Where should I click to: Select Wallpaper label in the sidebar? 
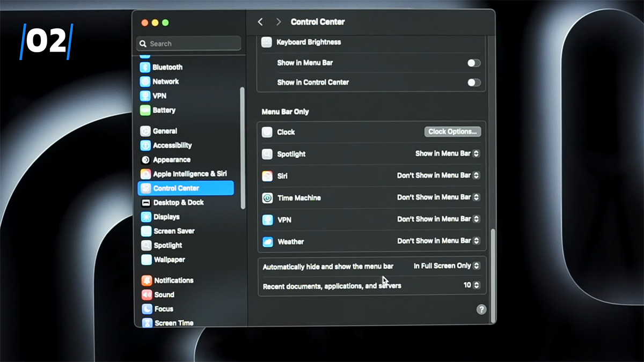coord(170,260)
